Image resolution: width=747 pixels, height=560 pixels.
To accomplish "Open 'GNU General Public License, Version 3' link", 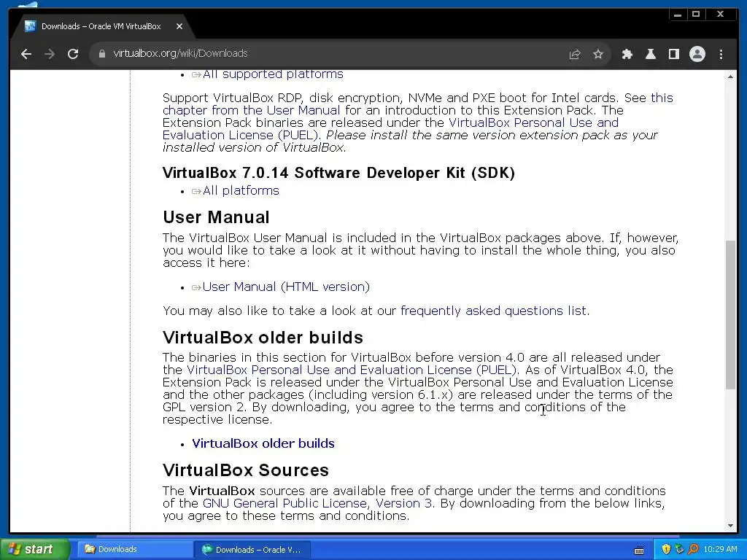I will (318, 503).
